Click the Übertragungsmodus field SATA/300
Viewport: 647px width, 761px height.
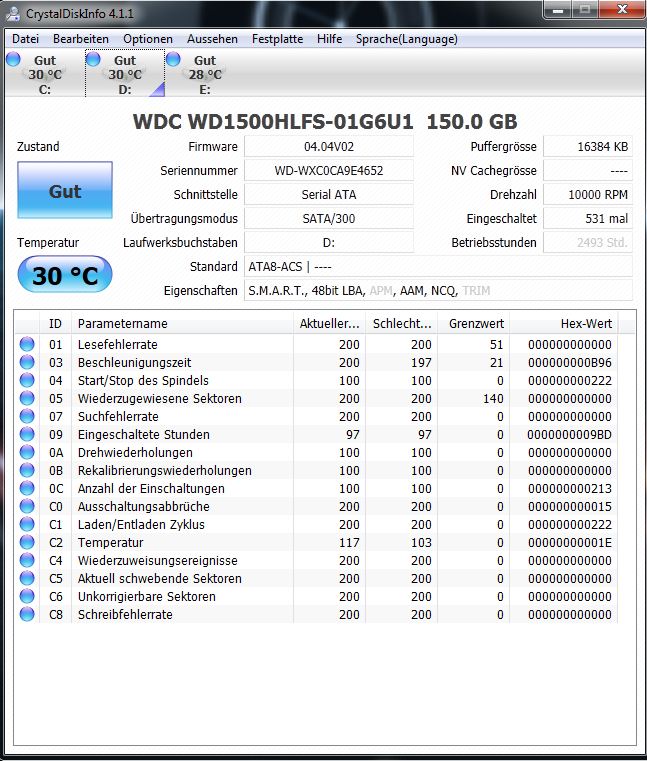pos(329,218)
